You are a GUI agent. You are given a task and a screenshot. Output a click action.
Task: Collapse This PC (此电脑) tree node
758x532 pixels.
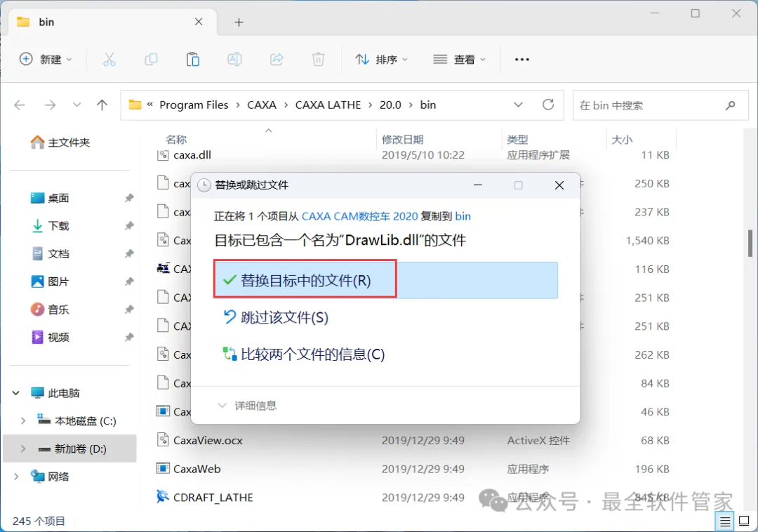16,393
